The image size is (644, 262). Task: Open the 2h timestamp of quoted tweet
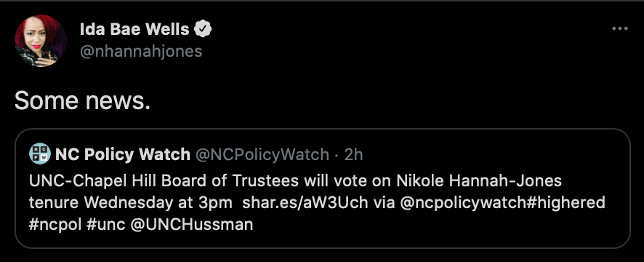(354, 154)
